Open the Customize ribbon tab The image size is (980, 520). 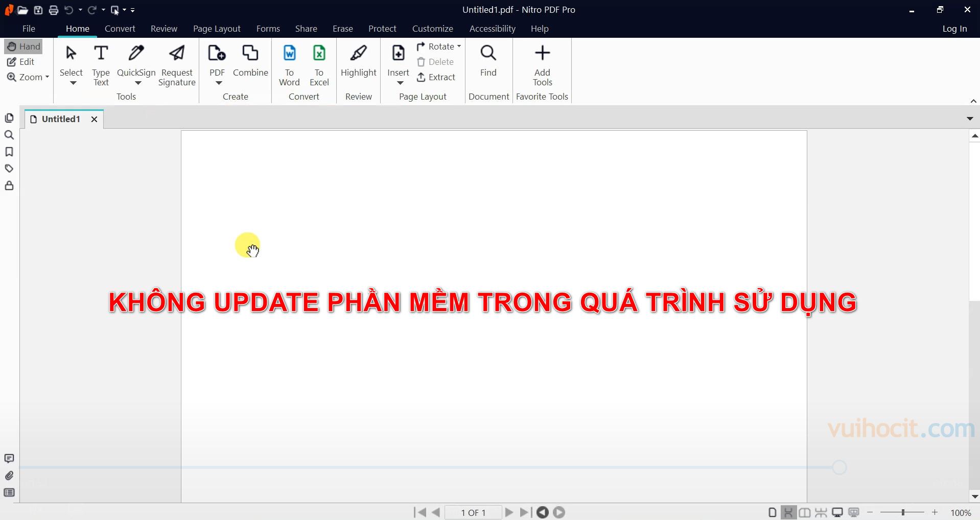tap(433, 29)
